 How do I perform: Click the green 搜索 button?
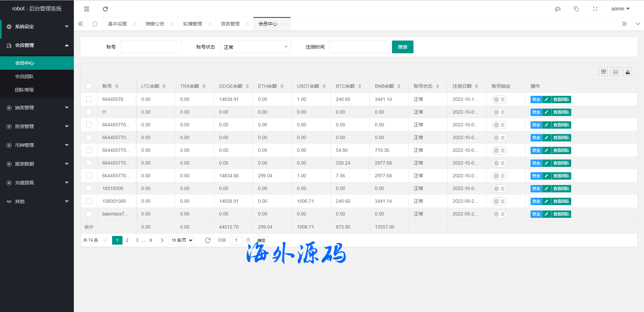[402, 47]
